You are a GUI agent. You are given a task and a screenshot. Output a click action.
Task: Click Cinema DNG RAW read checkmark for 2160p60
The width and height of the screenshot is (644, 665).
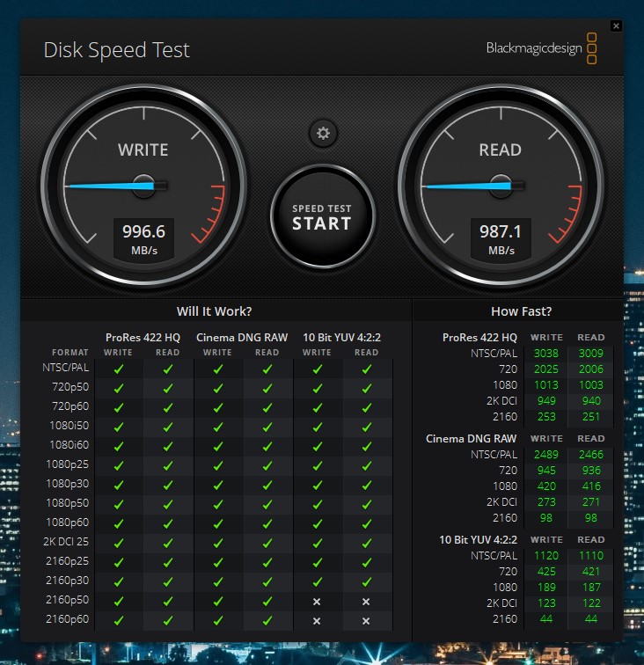point(267,620)
